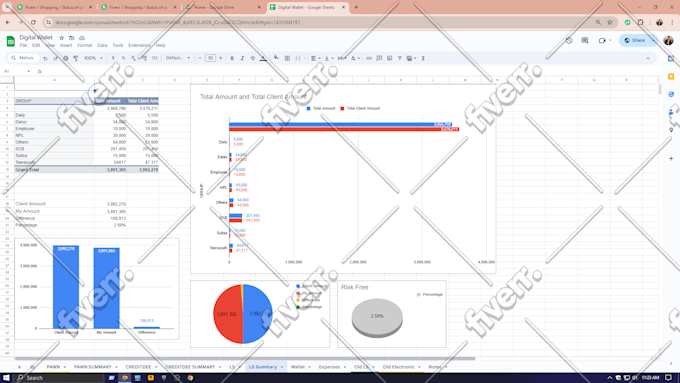Open the Calendar side panel icon
This screenshot has width=680, height=383.
(671, 59)
